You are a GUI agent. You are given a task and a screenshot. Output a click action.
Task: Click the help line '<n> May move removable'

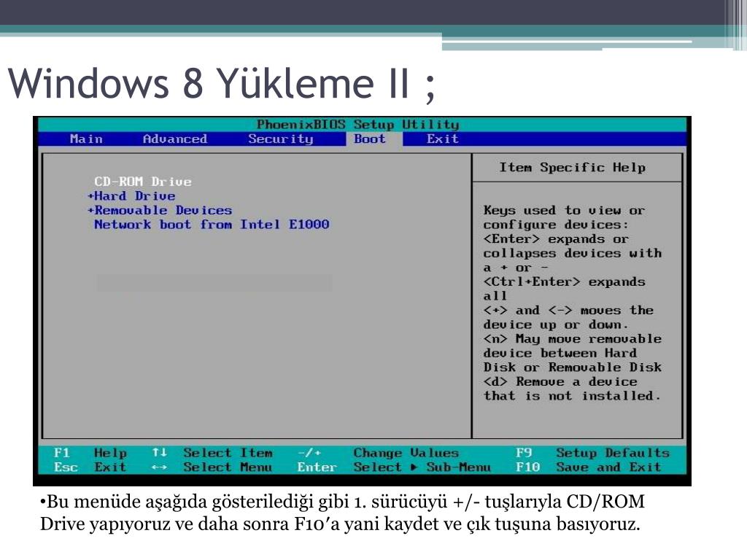coord(572,339)
